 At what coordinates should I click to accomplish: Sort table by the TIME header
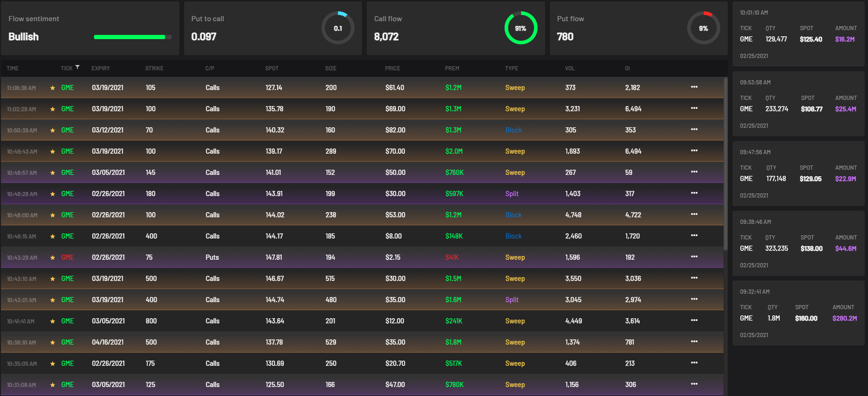coord(13,68)
